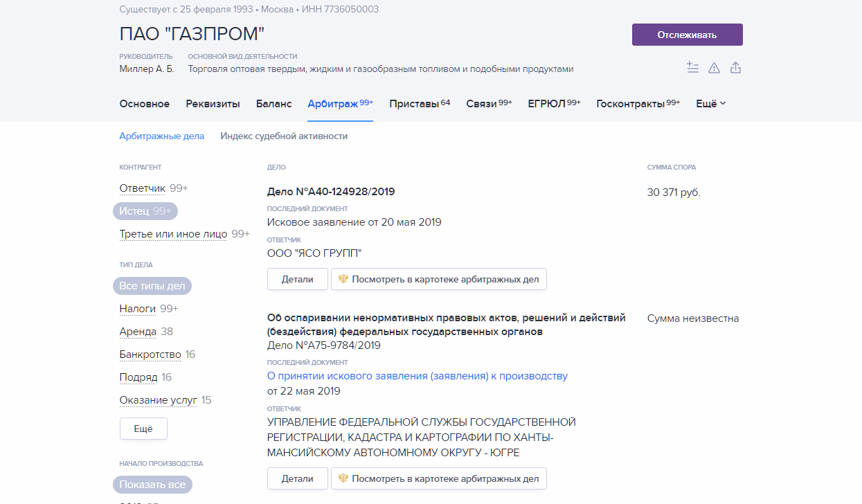View case А40-124928/2019 in картотека арбитражных дел
This screenshot has width=862, height=504.
coord(439,279)
